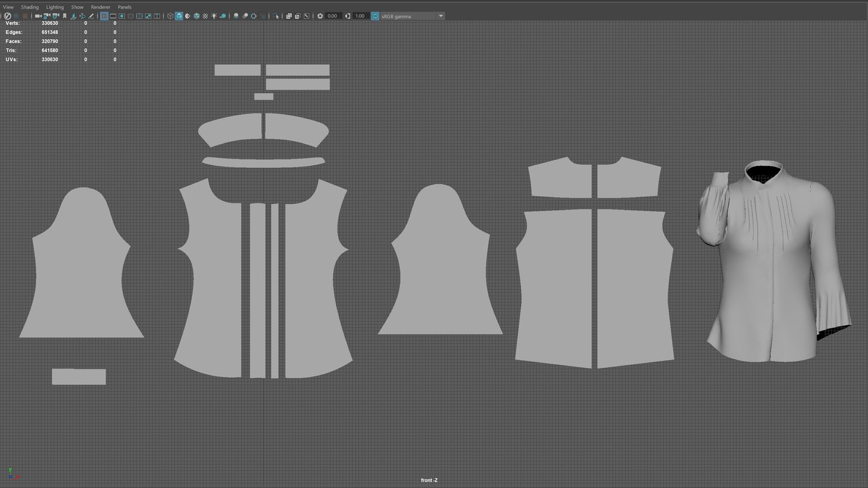Open the Shading menu
The width and height of the screenshot is (868, 488).
pyautogui.click(x=30, y=7)
